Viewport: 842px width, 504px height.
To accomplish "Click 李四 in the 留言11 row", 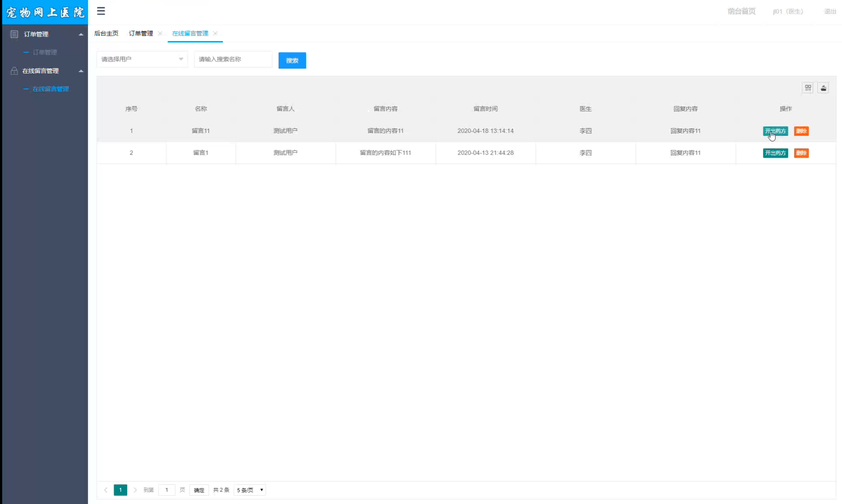I will [x=586, y=131].
